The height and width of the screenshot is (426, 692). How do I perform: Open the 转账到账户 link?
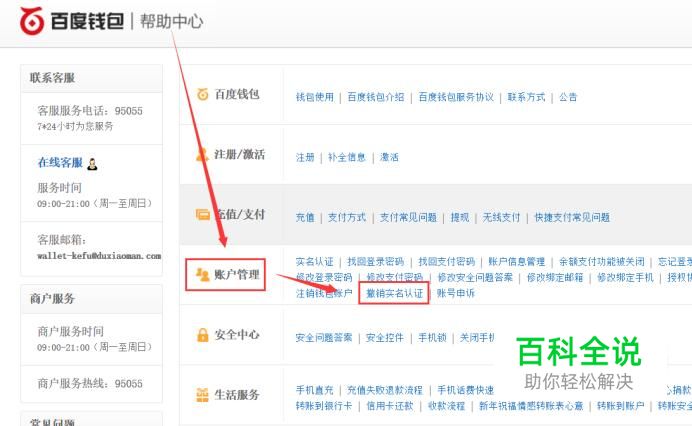pyautogui.click(x=621, y=406)
